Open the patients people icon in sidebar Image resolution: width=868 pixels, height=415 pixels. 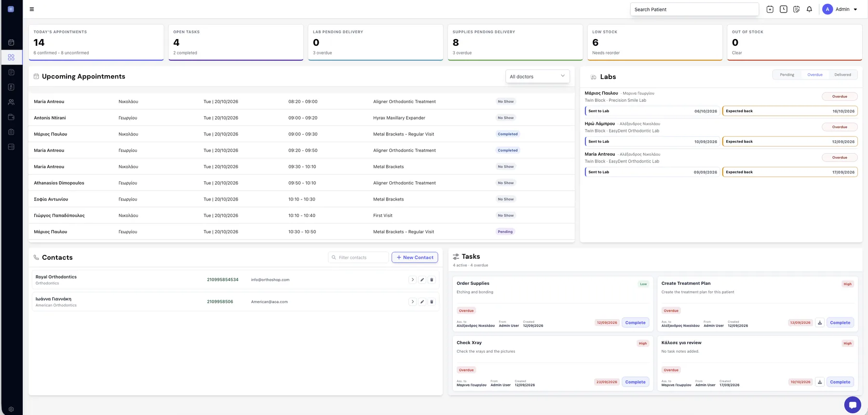click(x=11, y=102)
